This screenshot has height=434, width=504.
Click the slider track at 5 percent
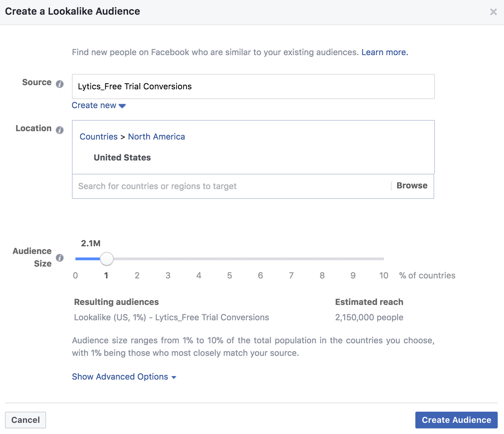[x=230, y=259]
